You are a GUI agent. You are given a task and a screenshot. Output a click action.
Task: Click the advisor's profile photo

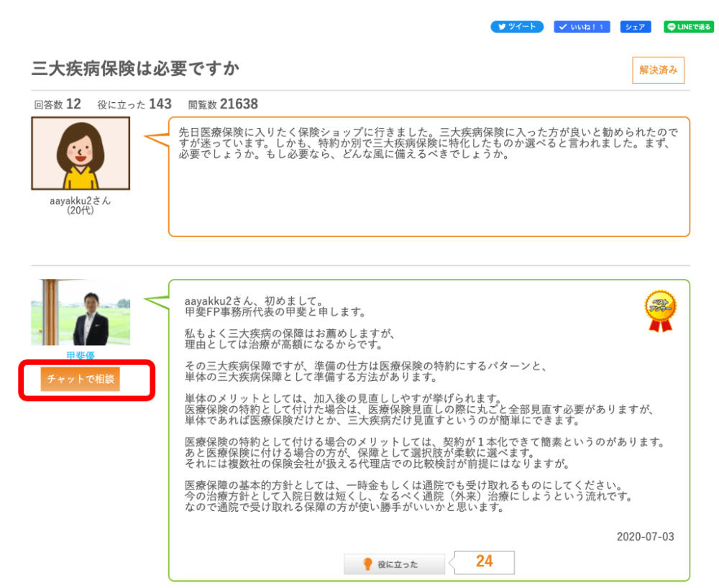coord(81,312)
